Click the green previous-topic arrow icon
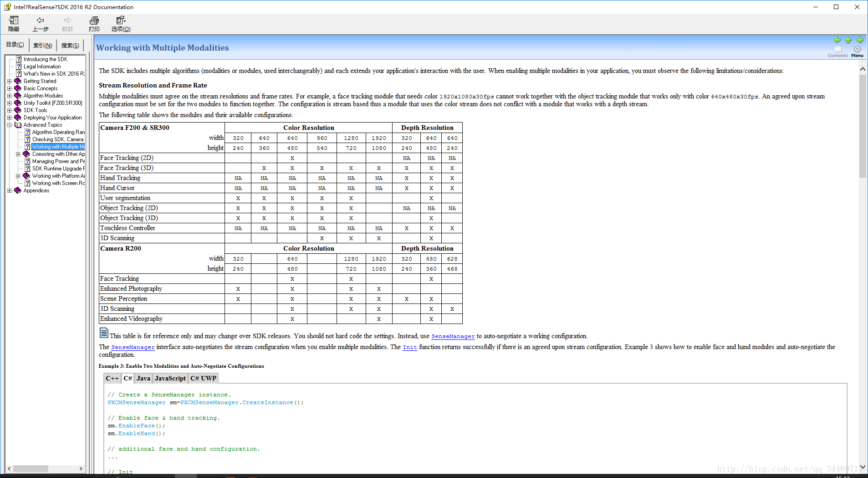This screenshot has width=868, height=478. 837,40
